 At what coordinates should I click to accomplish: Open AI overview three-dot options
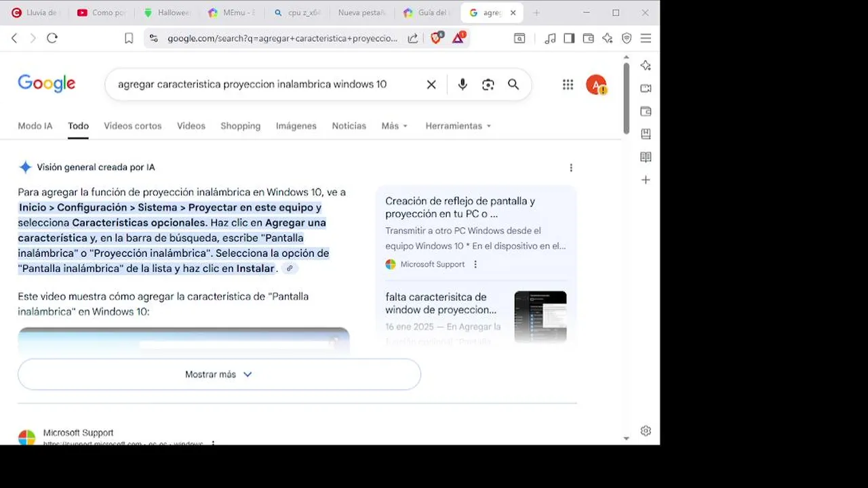(571, 167)
